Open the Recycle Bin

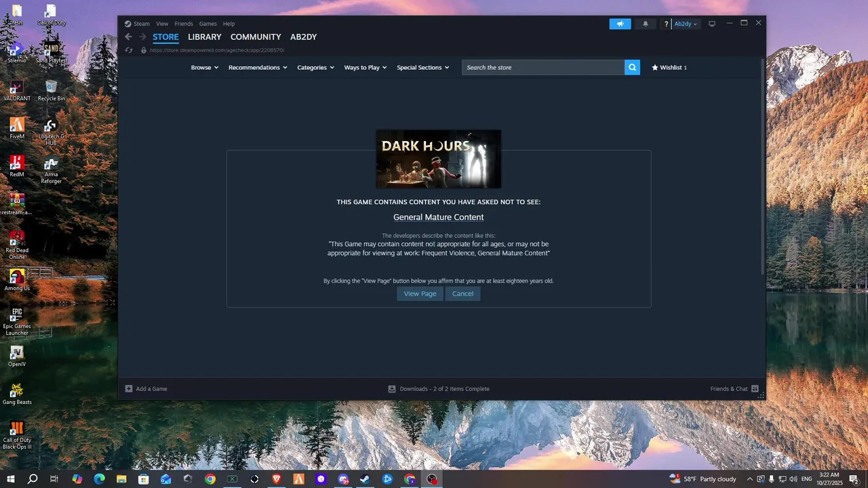click(51, 91)
